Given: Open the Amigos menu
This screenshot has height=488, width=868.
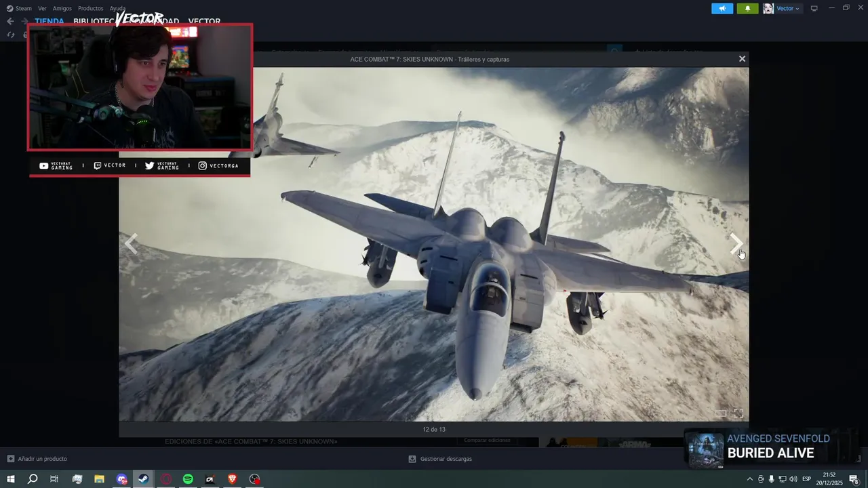Looking at the screenshot, I should point(62,8).
